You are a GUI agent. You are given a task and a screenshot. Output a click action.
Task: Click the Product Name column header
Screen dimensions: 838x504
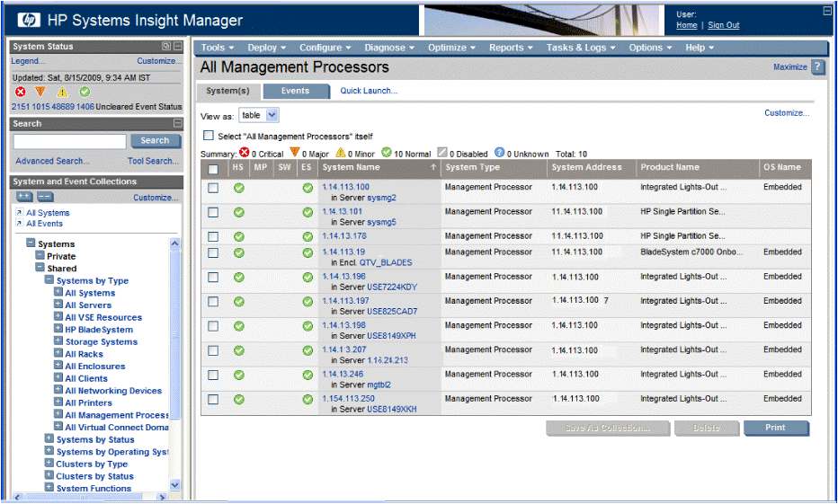click(670, 167)
